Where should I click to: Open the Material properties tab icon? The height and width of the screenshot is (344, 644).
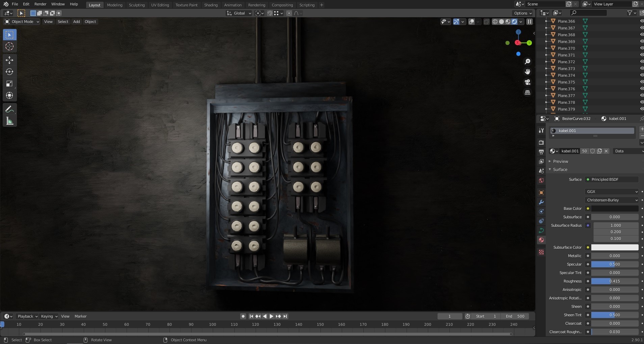tap(541, 240)
